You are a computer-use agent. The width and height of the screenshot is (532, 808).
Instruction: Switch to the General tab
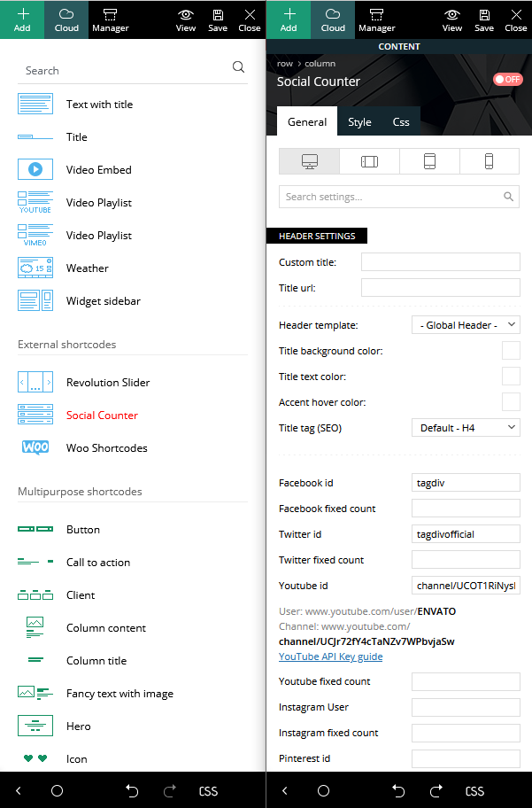[307, 121]
